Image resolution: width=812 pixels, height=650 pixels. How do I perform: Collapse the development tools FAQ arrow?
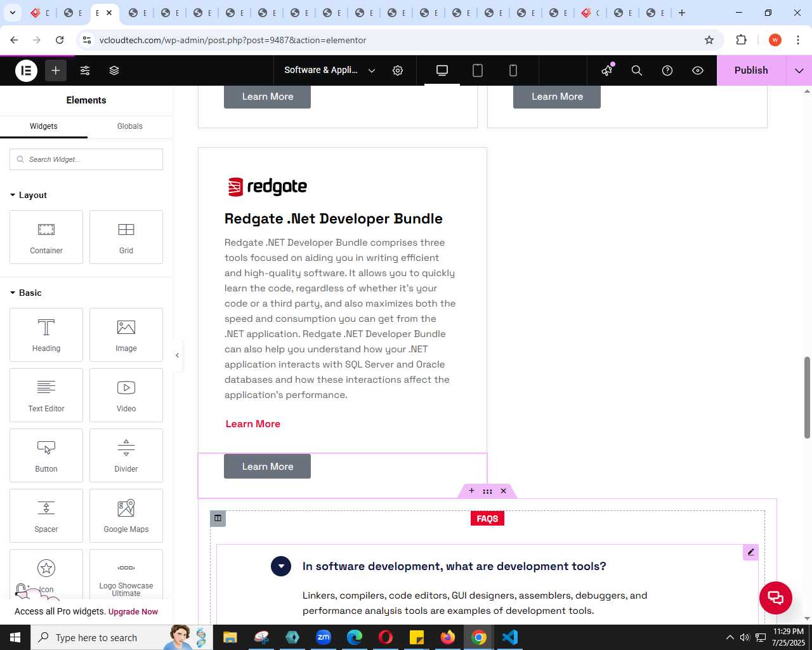pos(281,566)
